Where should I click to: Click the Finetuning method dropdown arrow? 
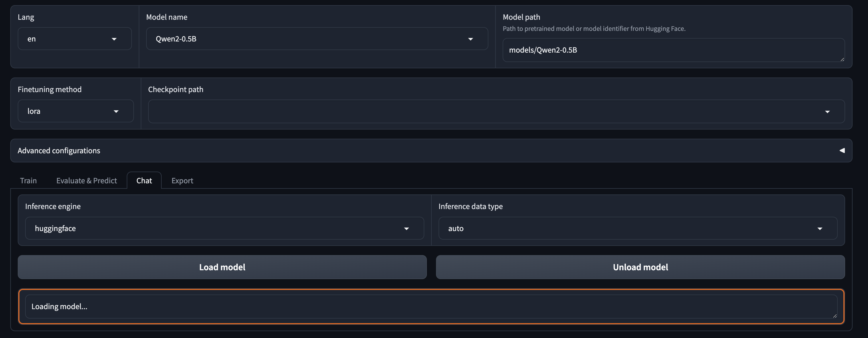point(116,112)
